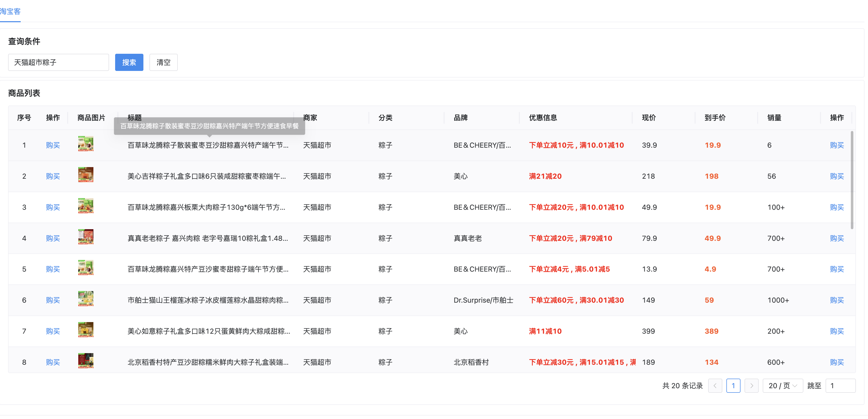Select page 1 in the pagination
Viewport: 868px width, 419px height.
pos(733,386)
